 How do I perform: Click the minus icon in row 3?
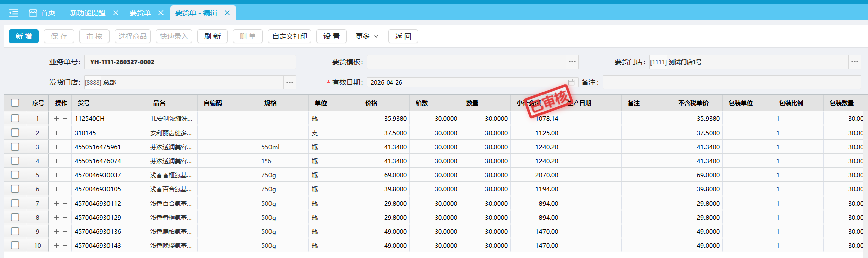click(x=65, y=147)
